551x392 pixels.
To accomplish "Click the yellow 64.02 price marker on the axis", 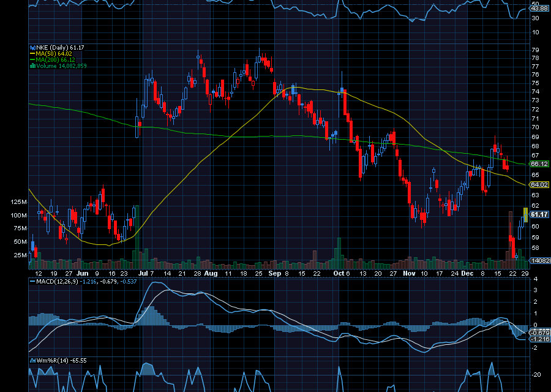I will [x=538, y=184].
